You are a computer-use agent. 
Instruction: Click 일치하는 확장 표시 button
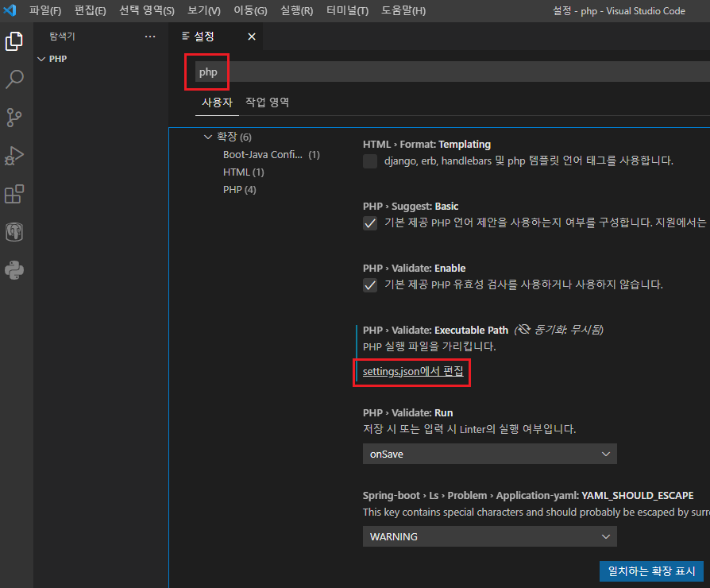(x=651, y=571)
